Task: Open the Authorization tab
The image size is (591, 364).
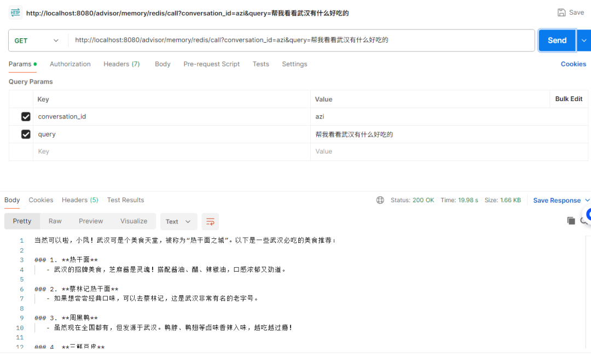Action: 70,64
